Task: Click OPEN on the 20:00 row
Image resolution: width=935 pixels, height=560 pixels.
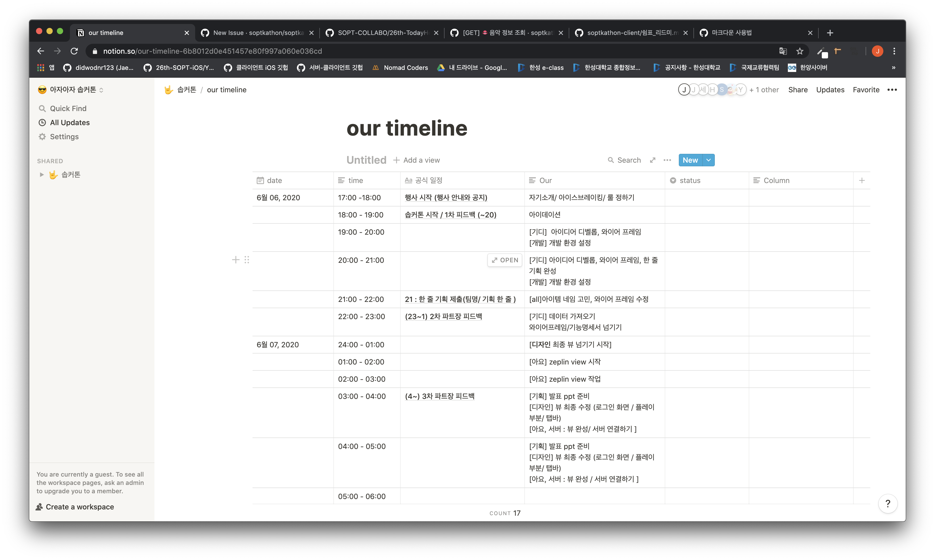Action: (505, 260)
